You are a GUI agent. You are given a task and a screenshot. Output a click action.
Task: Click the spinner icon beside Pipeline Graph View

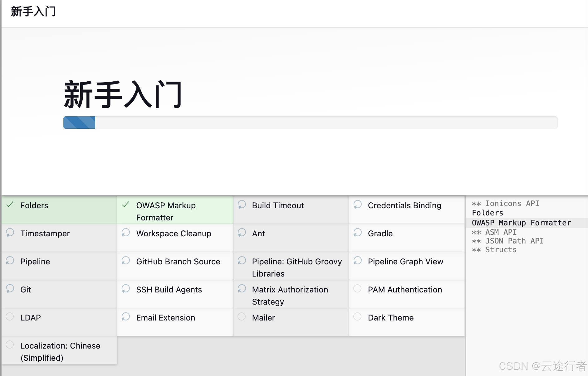pyautogui.click(x=358, y=261)
